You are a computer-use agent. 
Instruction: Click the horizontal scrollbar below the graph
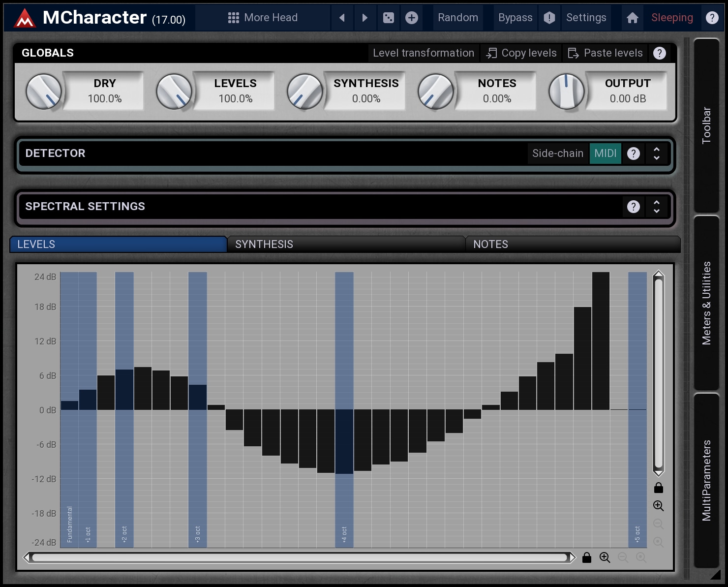[x=299, y=557]
